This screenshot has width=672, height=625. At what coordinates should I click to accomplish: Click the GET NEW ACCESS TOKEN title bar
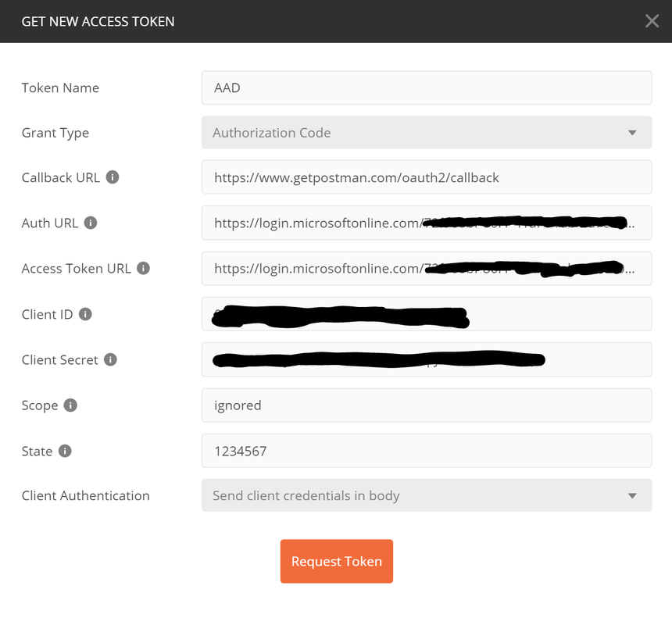point(98,21)
